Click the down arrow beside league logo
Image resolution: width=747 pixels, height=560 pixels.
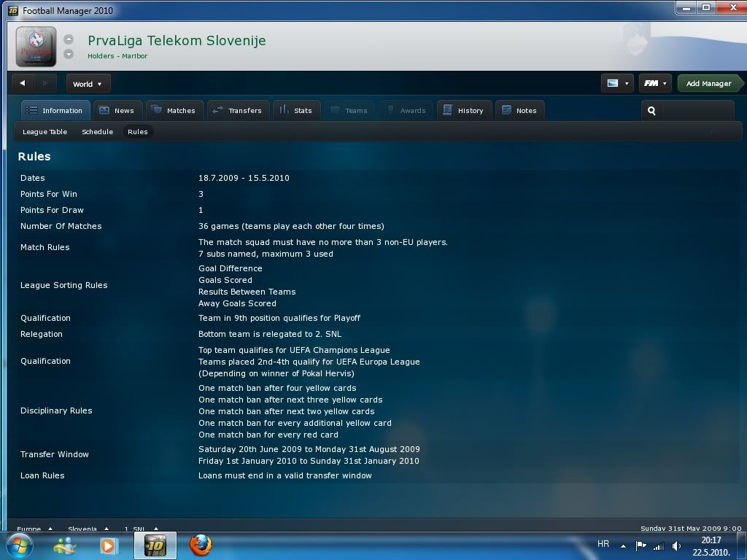(x=69, y=55)
